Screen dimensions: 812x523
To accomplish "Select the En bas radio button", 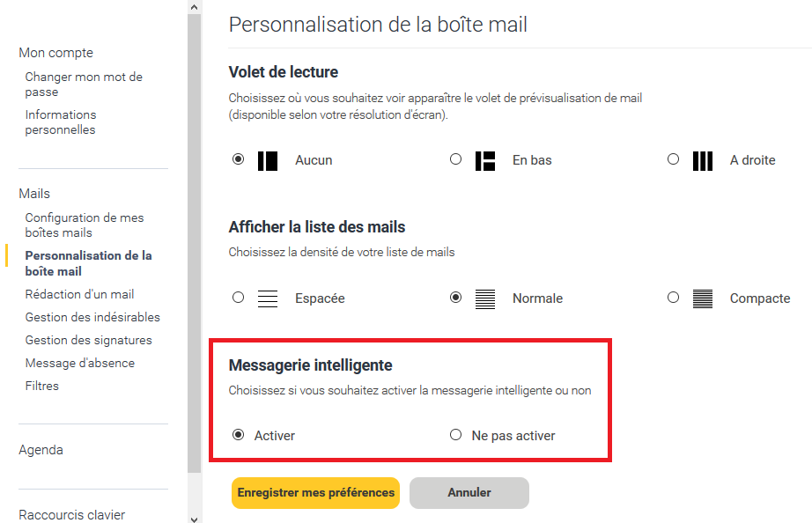I will click(455, 159).
